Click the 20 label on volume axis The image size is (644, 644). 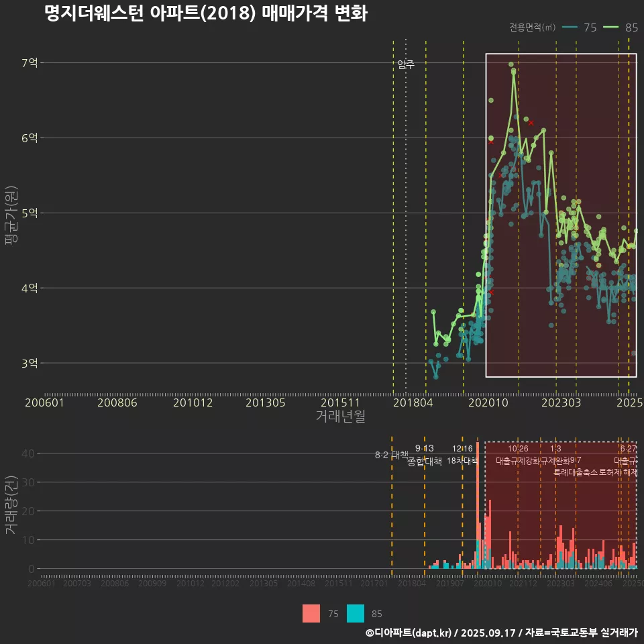(28, 511)
